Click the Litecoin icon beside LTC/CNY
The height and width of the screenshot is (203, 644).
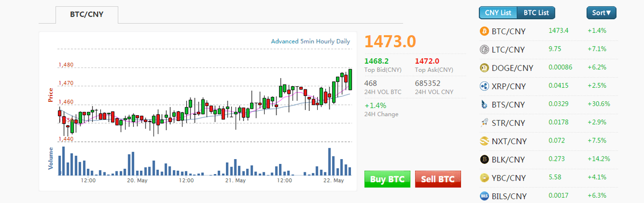click(484, 49)
